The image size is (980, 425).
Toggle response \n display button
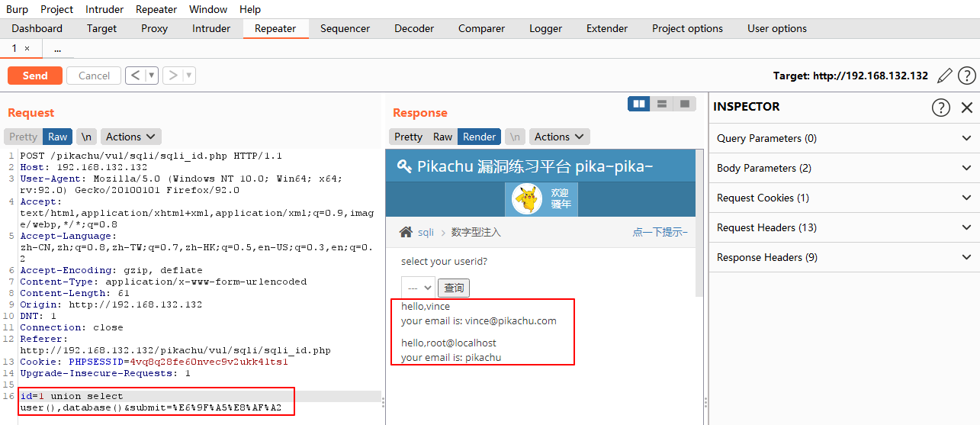516,137
